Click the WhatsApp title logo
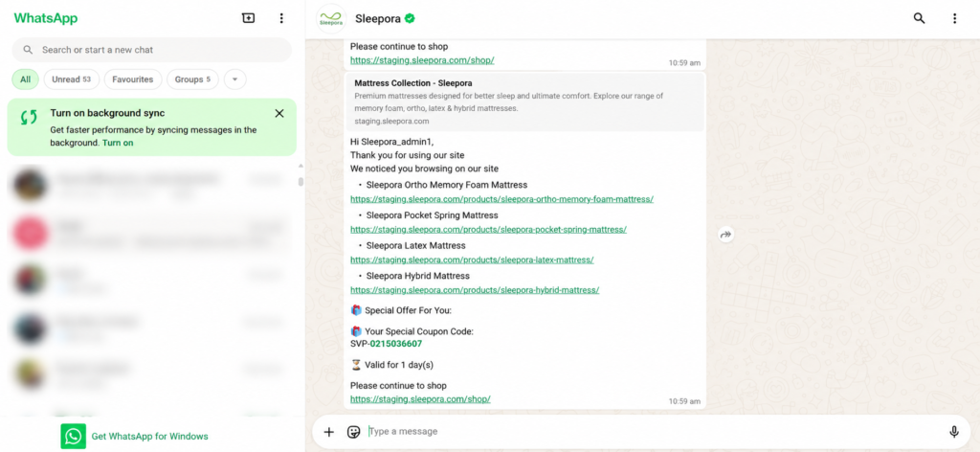The width and height of the screenshot is (980, 452). click(x=46, y=18)
